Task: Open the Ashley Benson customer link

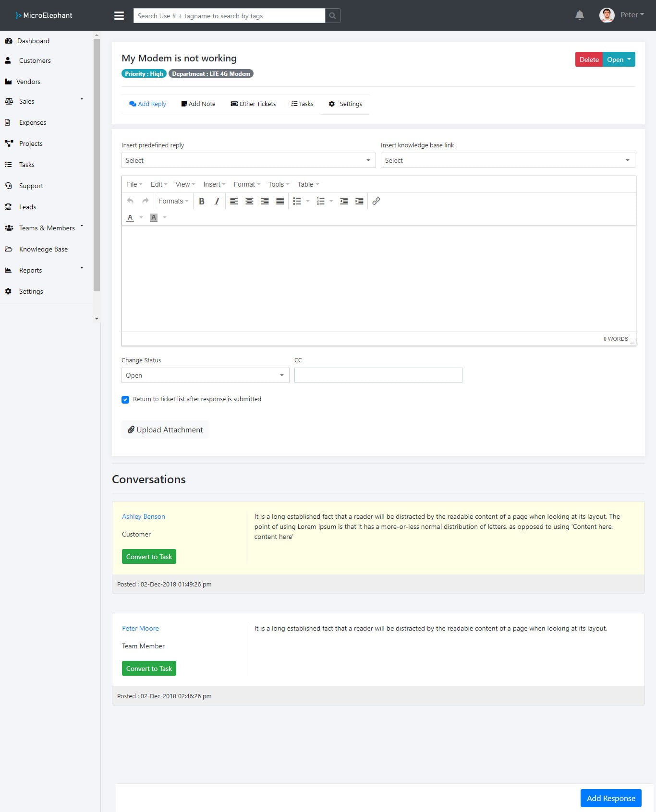Action: [x=143, y=516]
